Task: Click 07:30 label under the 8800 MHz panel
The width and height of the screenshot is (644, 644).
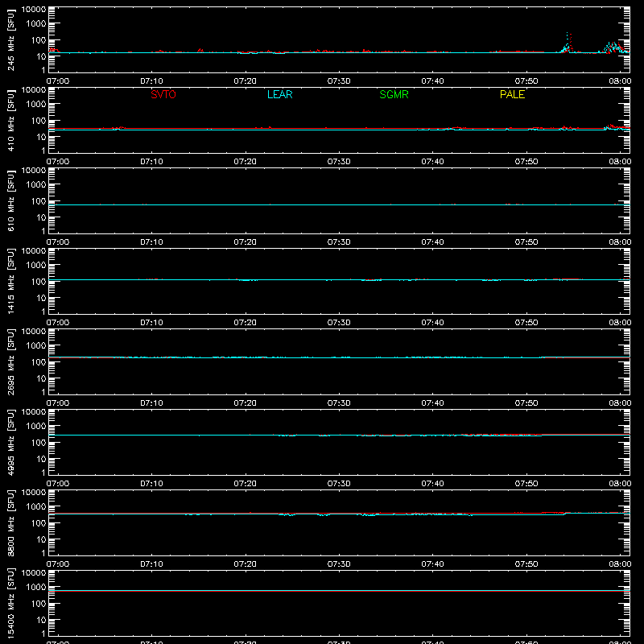Action: click(x=339, y=564)
